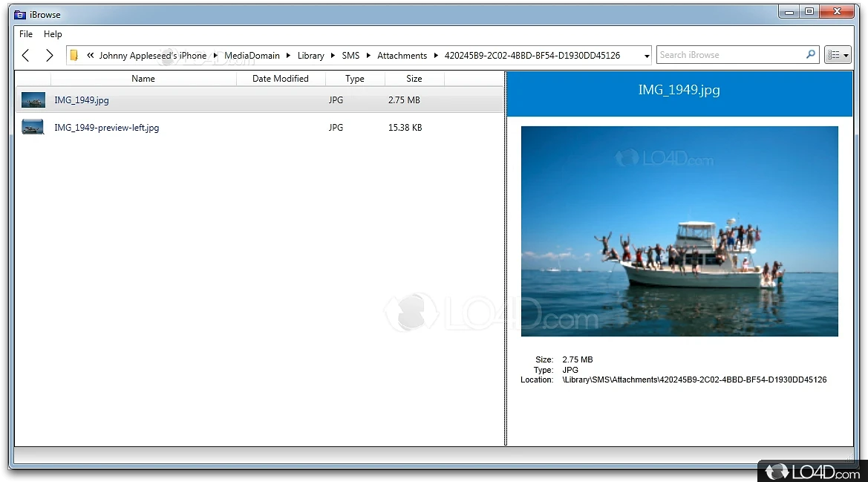Viewport: 868px width, 482px height.
Task: Toggle sorting by Date Modified column
Action: click(x=281, y=78)
